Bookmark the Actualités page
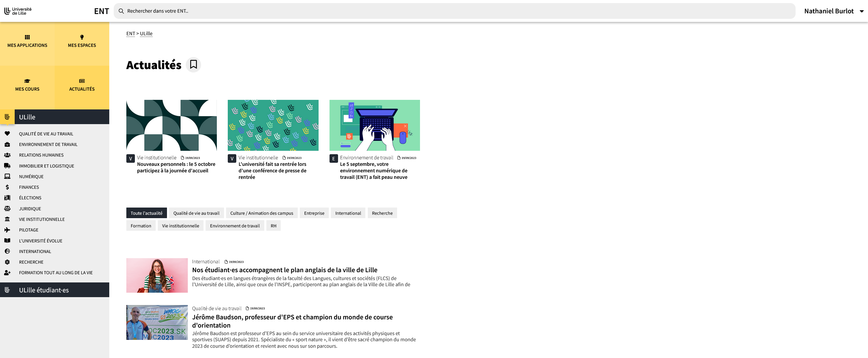Viewport: 868px width, 358px height. tap(194, 64)
